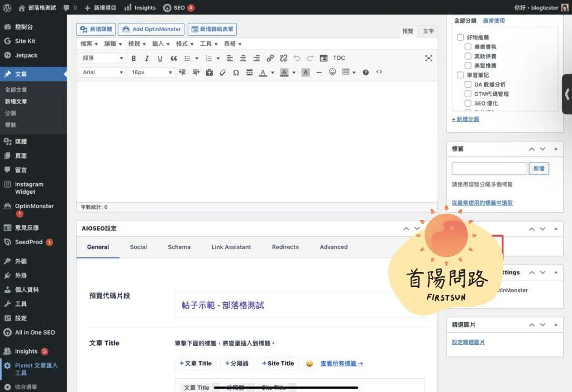Open the emoticon picker in toolbar

pos(332,72)
